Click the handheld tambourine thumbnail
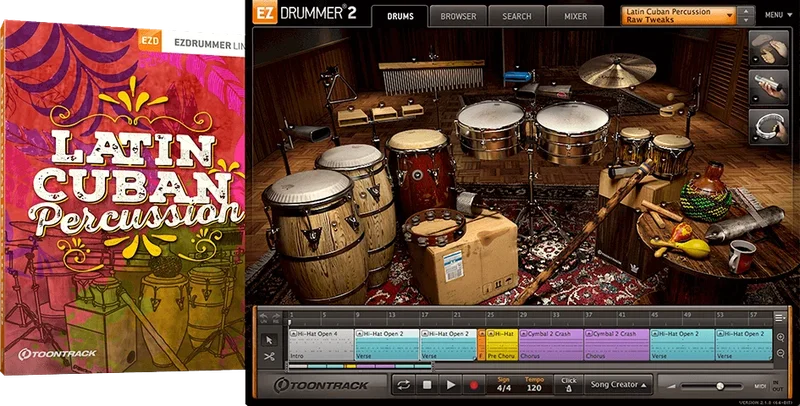 click(x=768, y=126)
